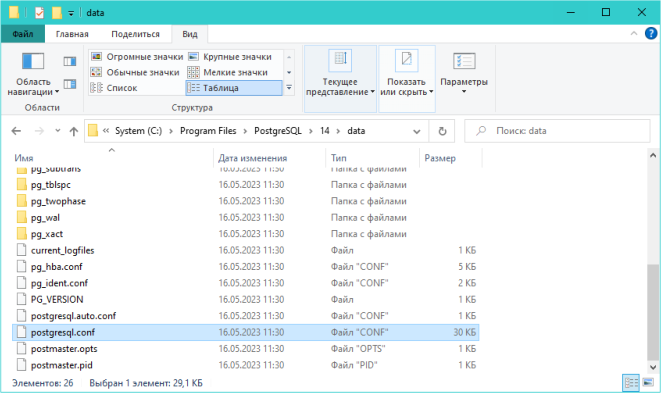661x393 pixels.
Task: Expand Текущее представление dropdown
Action: click(340, 79)
